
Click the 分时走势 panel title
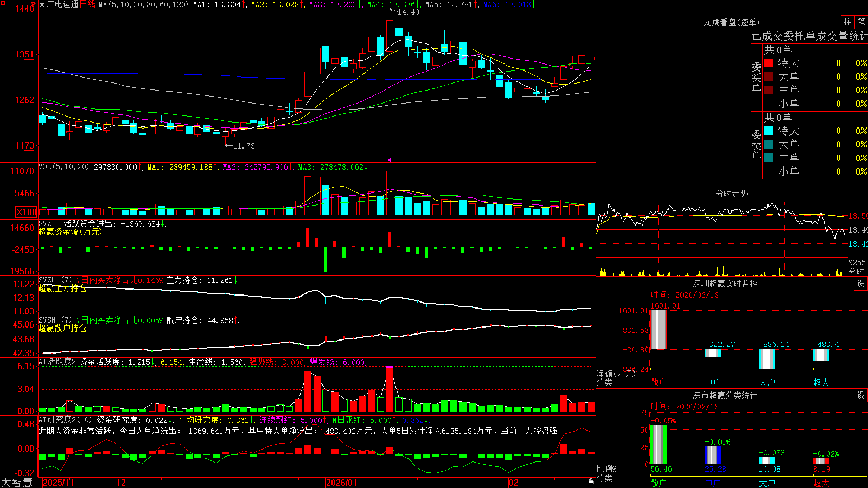coord(732,194)
